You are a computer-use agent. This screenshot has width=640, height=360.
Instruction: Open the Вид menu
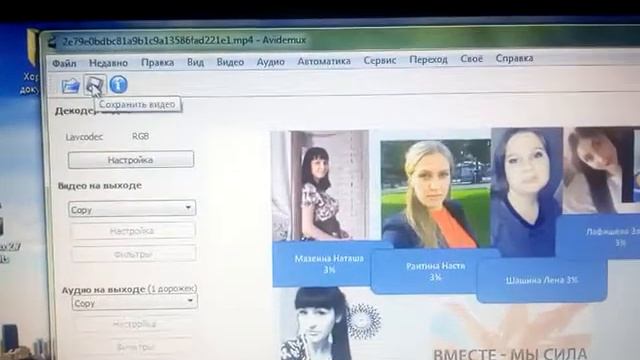pos(196,62)
